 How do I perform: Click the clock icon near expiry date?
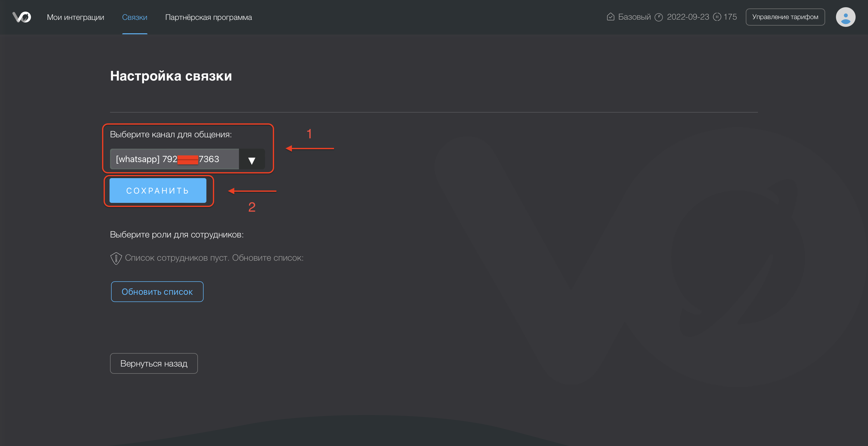pyautogui.click(x=658, y=17)
